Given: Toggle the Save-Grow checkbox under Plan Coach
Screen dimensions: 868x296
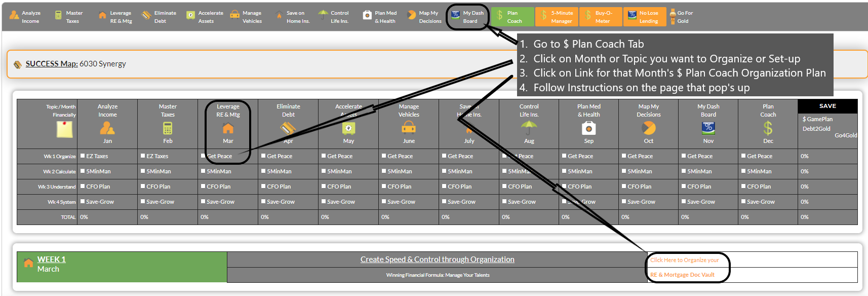Looking at the screenshot, I should coord(743,202).
